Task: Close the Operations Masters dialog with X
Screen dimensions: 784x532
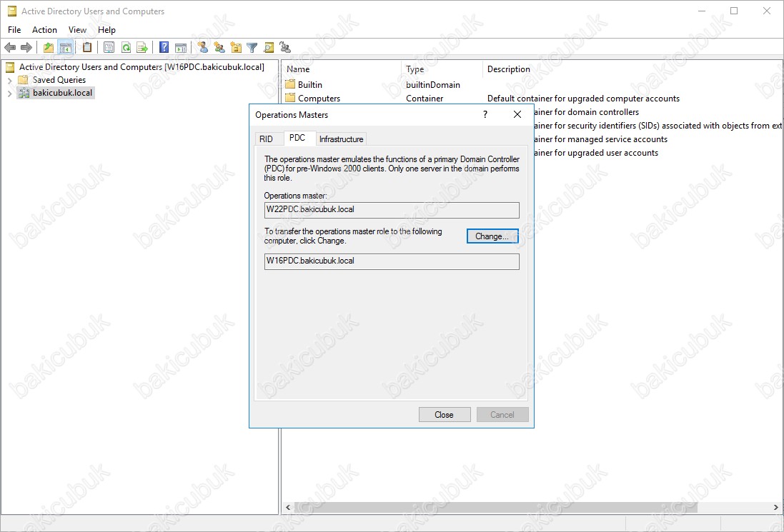Action: (517, 114)
